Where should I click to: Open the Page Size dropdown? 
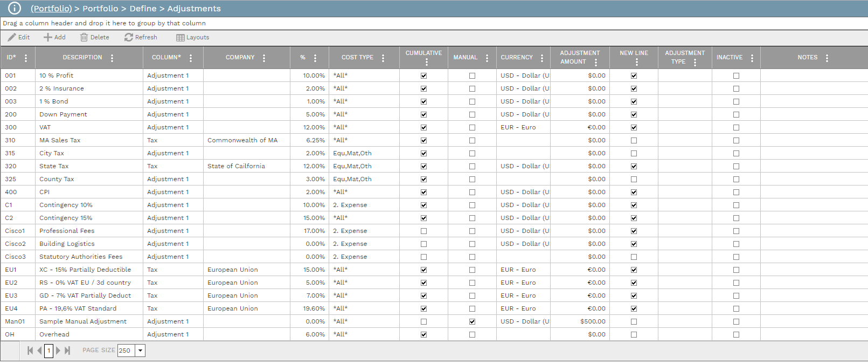pyautogui.click(x=140, y=351)
